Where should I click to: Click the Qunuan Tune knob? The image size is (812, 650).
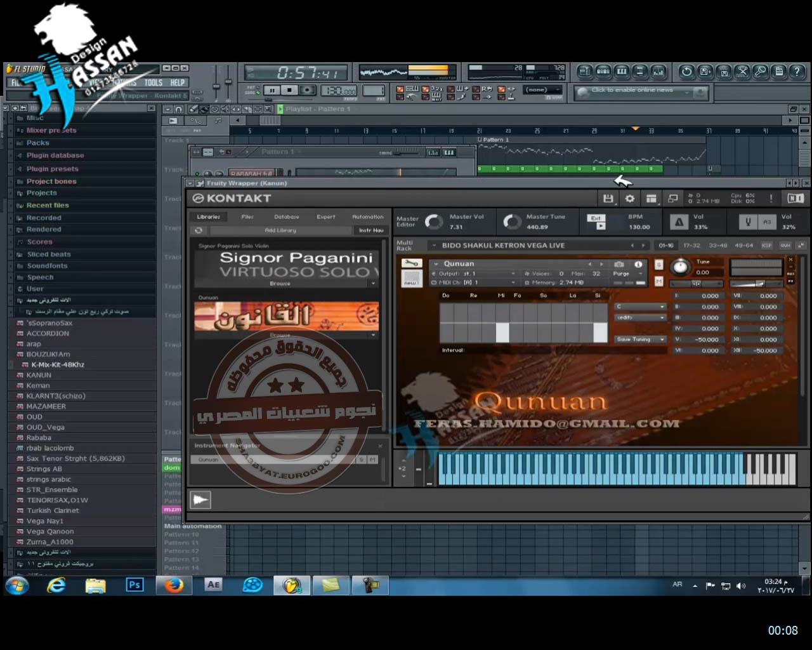pos(679,267)
